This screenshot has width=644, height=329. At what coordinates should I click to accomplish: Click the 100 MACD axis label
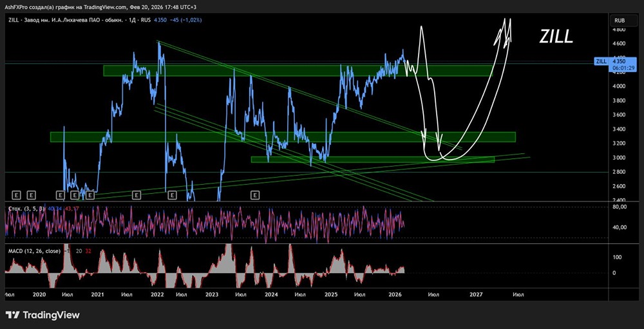point(617,257)
